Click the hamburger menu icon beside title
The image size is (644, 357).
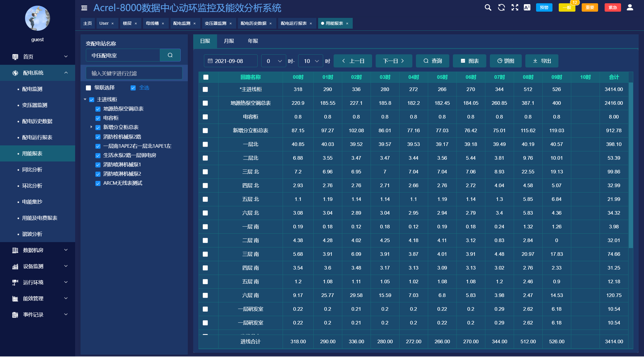[x=84, y=8]
